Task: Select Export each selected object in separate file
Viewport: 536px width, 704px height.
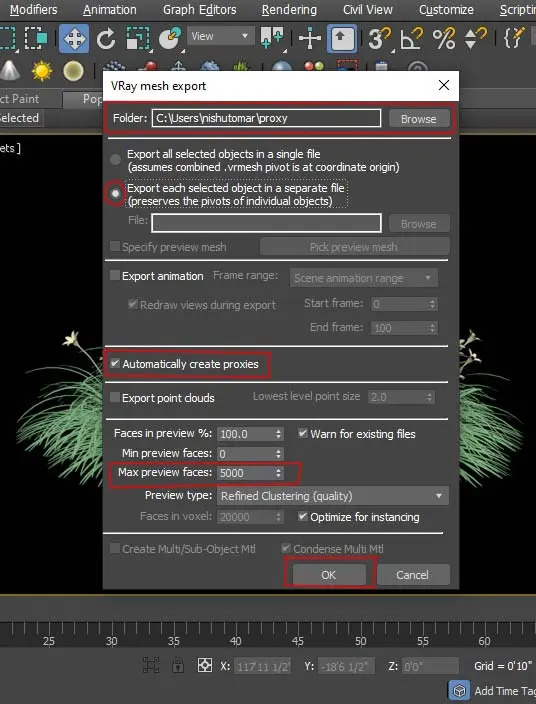Action: click(115, 194)
